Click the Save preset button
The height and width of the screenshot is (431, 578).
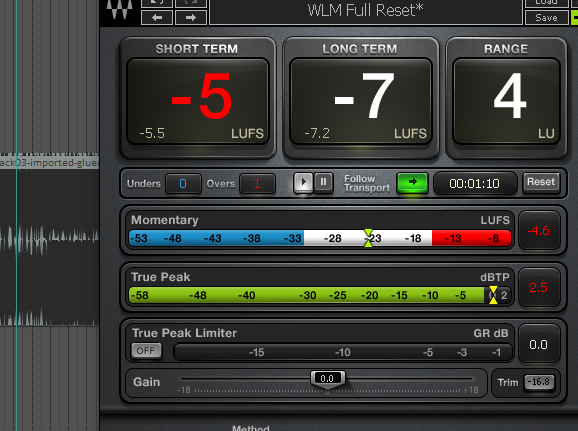click(546, 18)
